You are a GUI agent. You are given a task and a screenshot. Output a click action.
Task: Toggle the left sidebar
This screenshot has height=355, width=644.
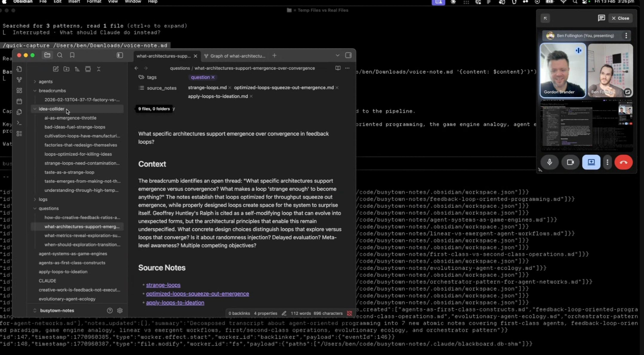pyautogui.click(x=120, y=55)
